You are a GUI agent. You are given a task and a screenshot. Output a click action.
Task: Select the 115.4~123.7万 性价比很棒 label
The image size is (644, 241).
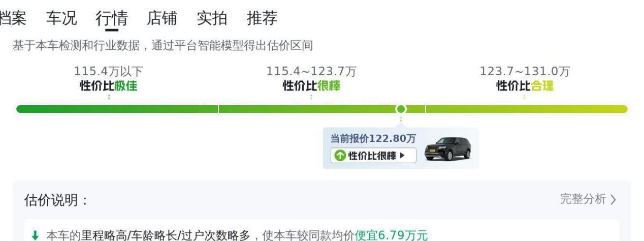[311, 79]
